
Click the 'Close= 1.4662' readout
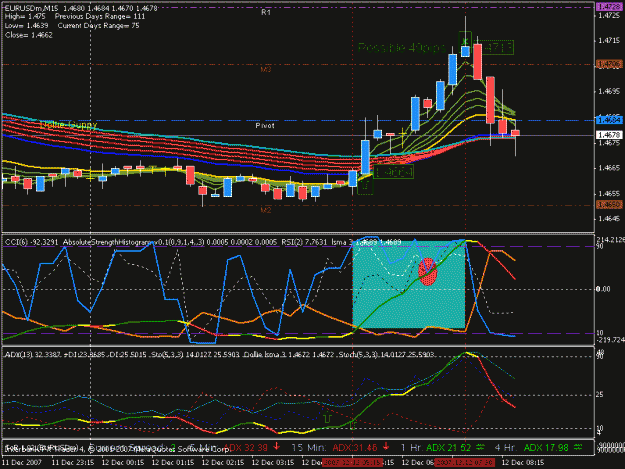[29, 35]
